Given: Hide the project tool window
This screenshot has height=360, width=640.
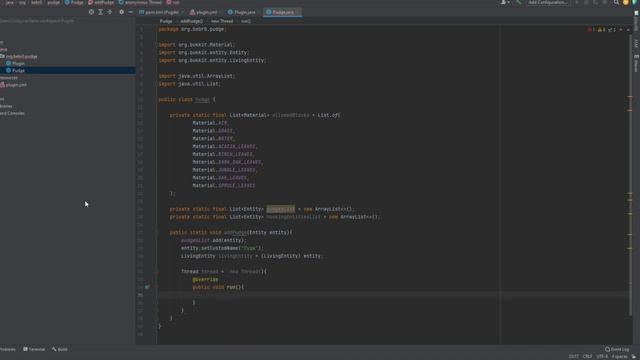Looking at the screenshot, I should click(x=131, y=12).
